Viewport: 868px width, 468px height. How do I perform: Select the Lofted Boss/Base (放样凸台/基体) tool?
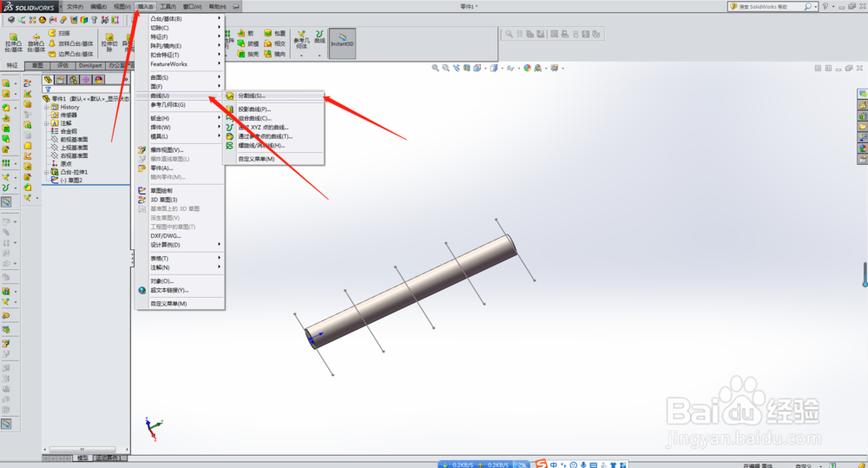pos(71,43)
